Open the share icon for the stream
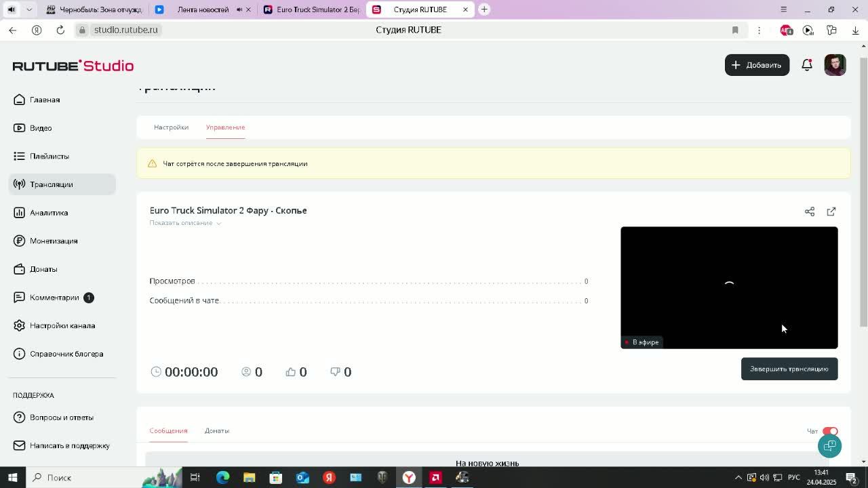Viewport: 868px width, 488px height. (810, 211)
